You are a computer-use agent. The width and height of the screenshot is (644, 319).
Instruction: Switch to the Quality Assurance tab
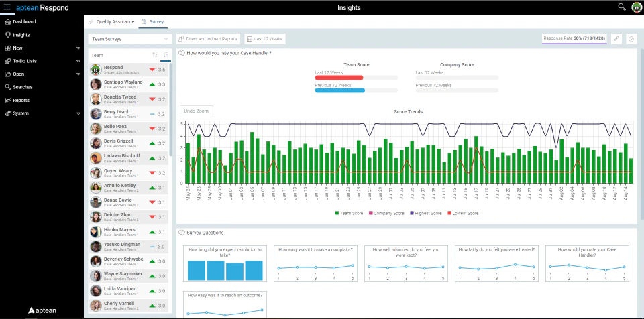tap(112, 21)
